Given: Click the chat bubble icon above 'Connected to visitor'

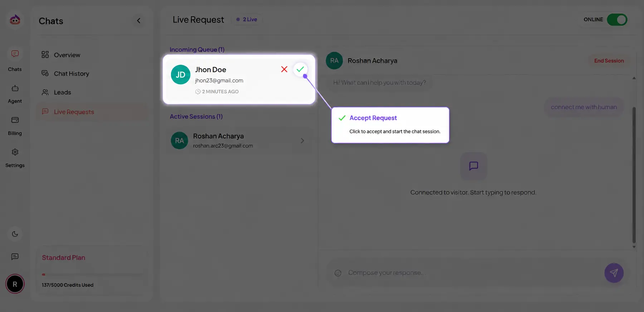Looking at the screenshot, I should (474, 166).
